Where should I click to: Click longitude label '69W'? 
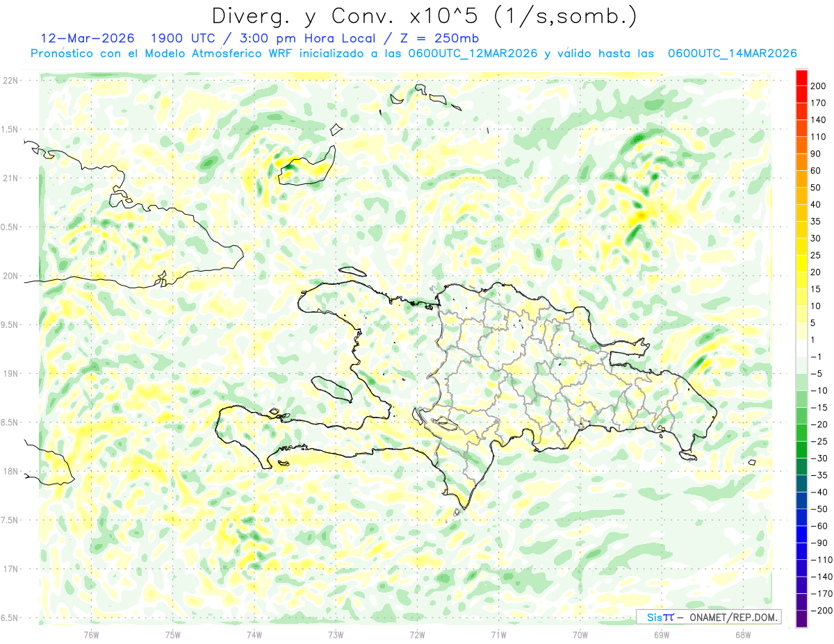pyautogui.click(x=661, y=635)
